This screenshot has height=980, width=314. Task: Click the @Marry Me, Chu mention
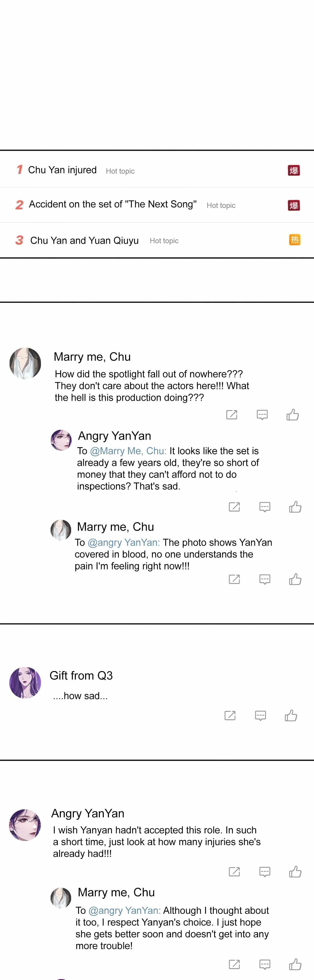point(128,451)
